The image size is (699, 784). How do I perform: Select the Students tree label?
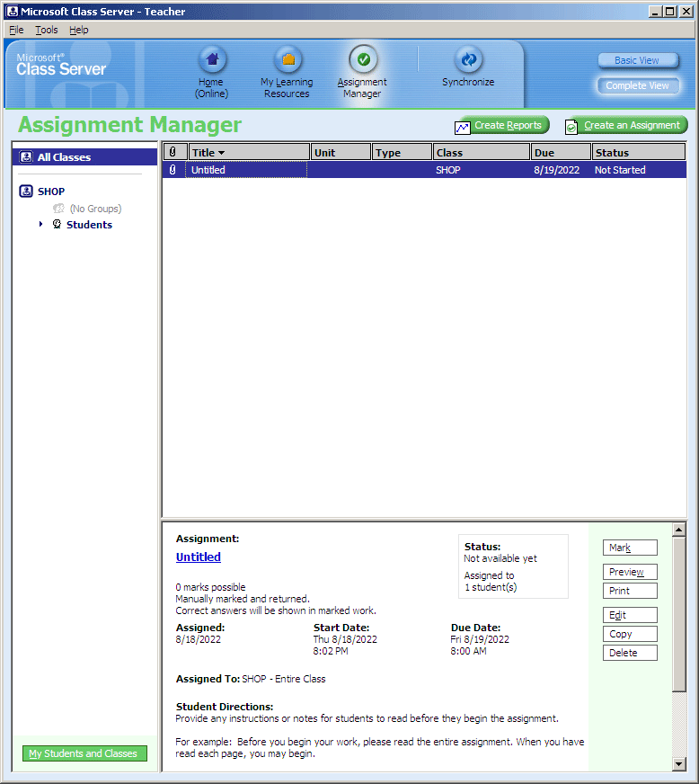pos(90,225)
